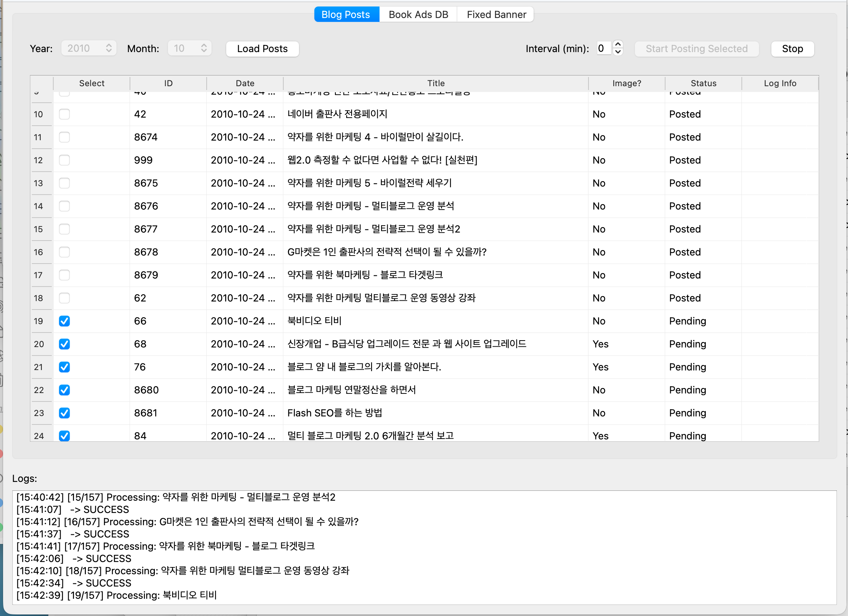Image resolution: width=848 pixels, height=616 pixels.
Task: Deselect checkbox for Flash SEO post
Action: [64, 413]
